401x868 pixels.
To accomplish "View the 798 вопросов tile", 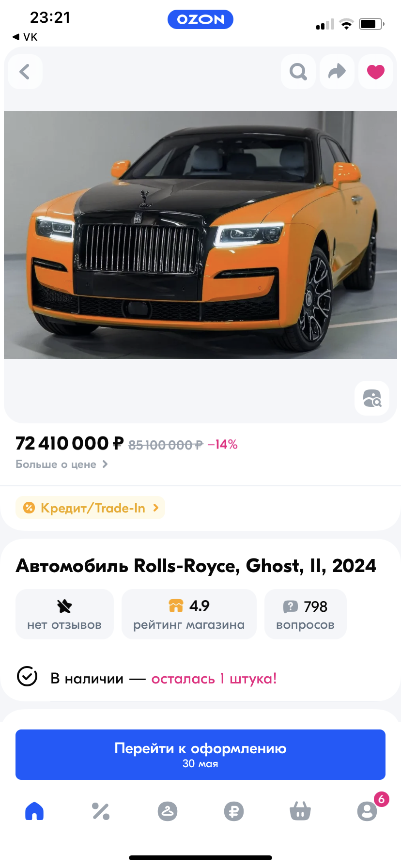I will pyautogui.click(x=305, y=614).
